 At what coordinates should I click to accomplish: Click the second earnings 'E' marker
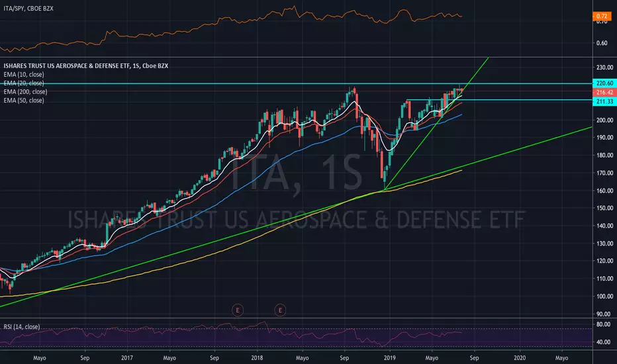pyautogui.click(x=280, y=310)
